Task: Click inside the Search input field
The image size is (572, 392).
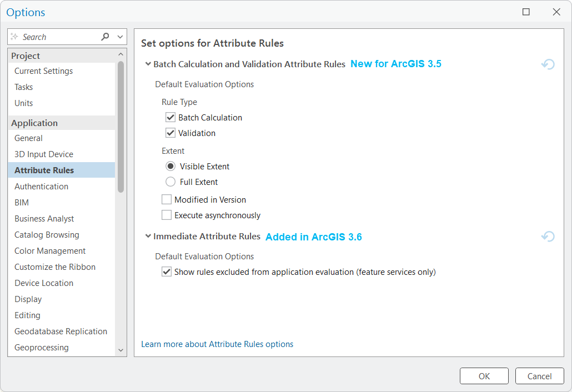Action: click(56, 36)
